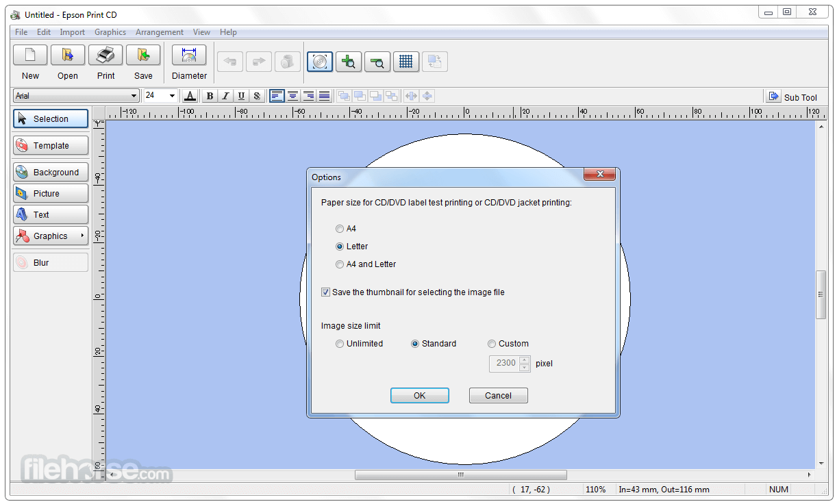The width and height of the screenshot is (837, 504).
Task: Select the Selection tool
Action: tap(51, 118)
